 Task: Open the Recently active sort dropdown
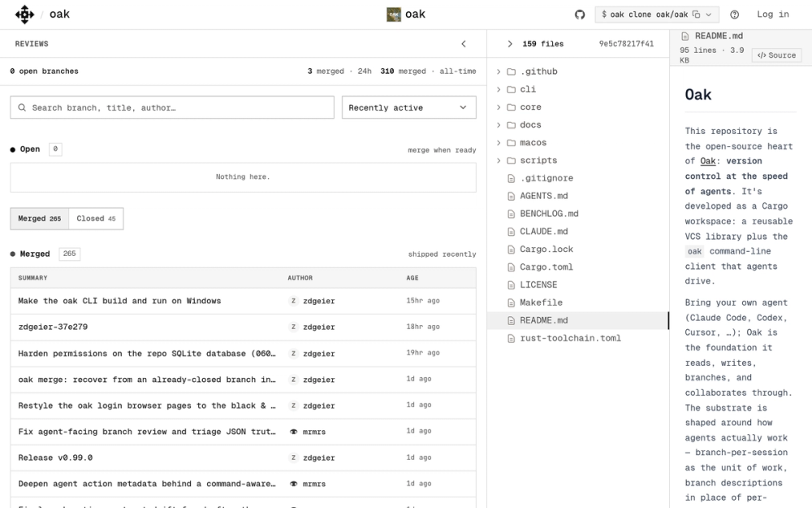point(408,107)
